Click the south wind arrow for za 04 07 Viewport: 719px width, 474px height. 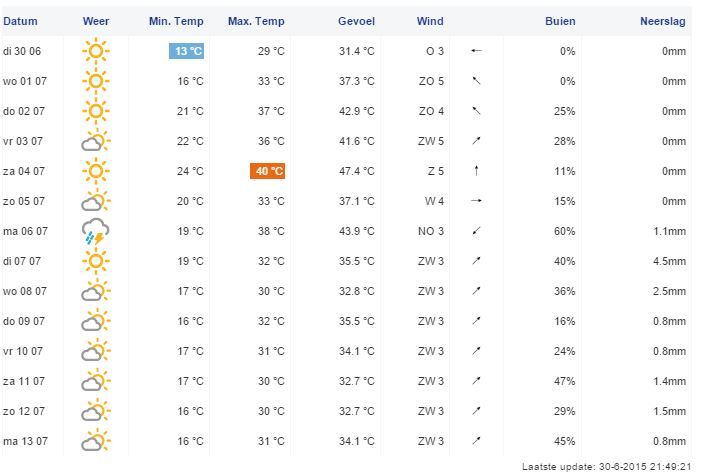(x=476, y=171)
